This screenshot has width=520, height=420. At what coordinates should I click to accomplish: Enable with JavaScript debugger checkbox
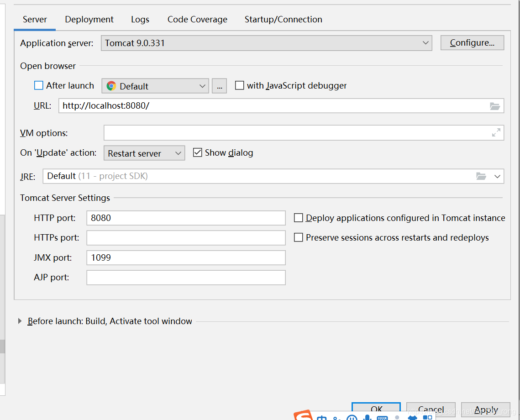coord(239,85)
